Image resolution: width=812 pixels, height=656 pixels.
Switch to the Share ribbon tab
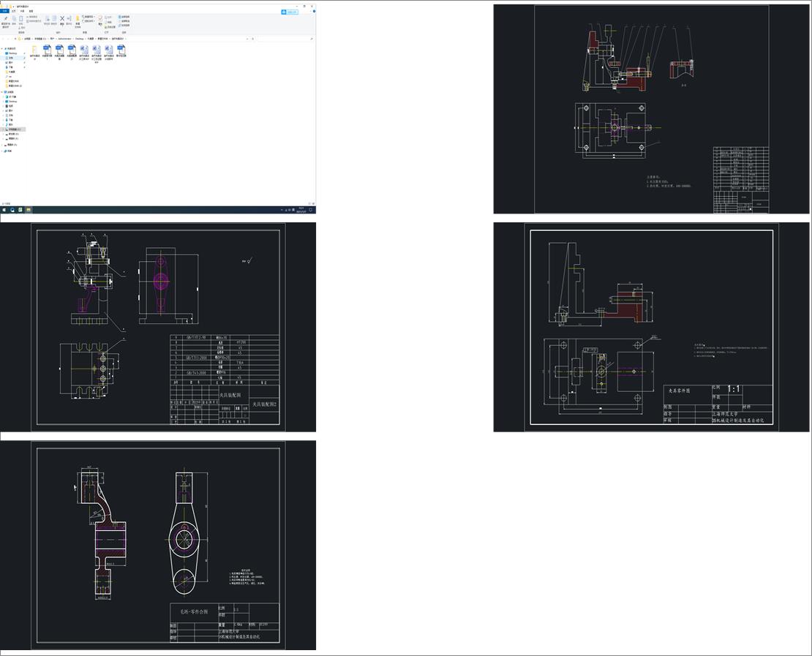coord(22,11)
